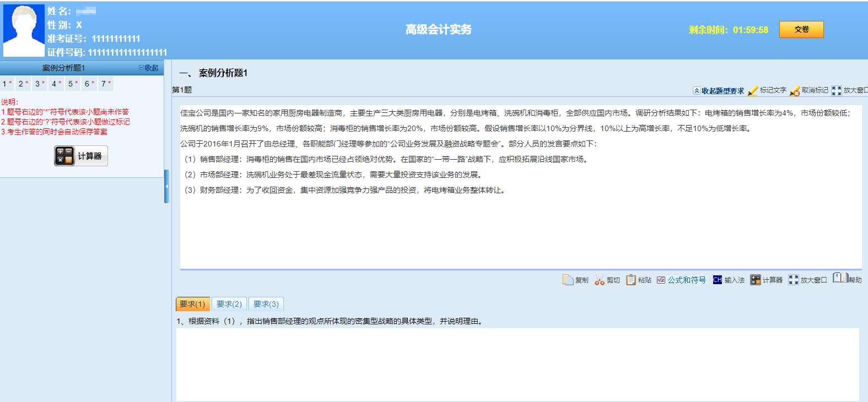The image size is (868, 402).
Task: Click the 高级会计实务 exam title
Action: tap(439, 30)
